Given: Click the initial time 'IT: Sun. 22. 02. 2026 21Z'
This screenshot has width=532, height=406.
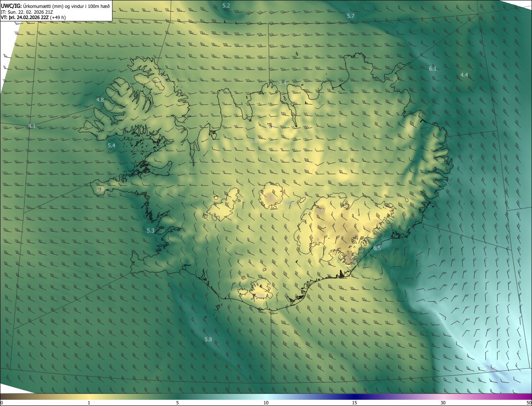Looking at the screenshot, I should pyautogui.click(x=27, y=12).
